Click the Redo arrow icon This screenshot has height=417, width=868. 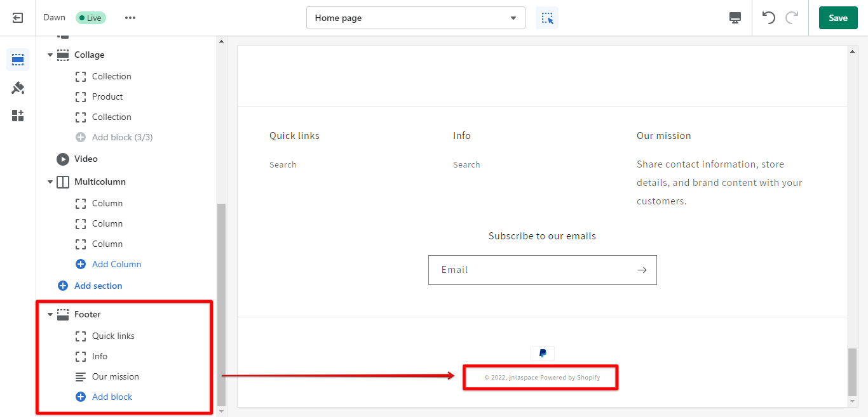[791, 18]
